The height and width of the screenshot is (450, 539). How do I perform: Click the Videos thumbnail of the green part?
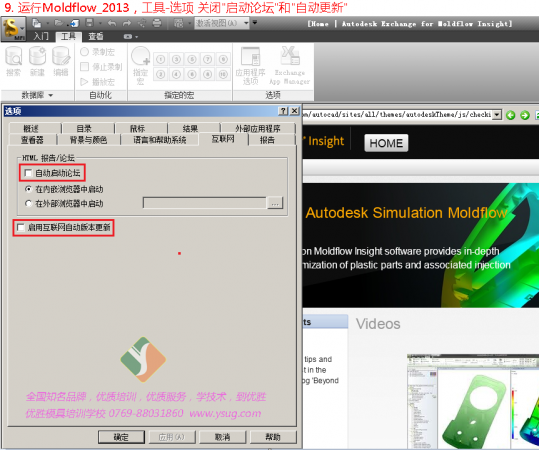click(473, 401)
